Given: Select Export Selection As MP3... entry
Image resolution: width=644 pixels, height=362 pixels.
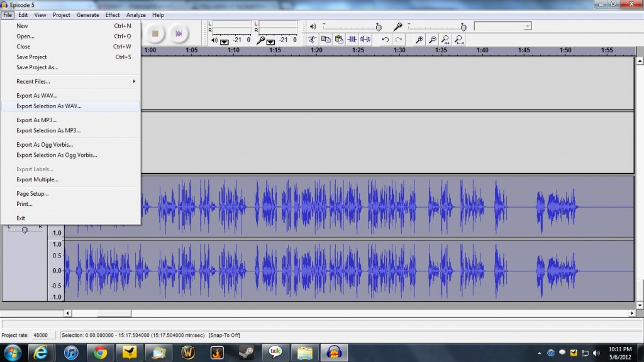Looking at the screenshot, I should click(x=70, y=130).
